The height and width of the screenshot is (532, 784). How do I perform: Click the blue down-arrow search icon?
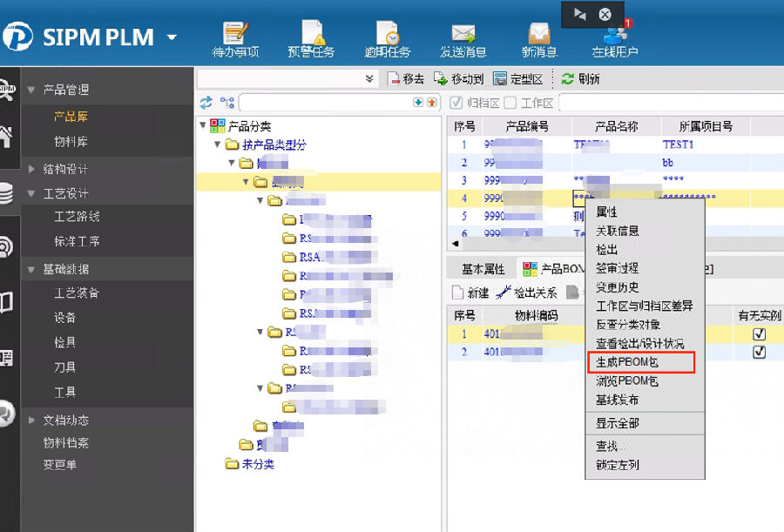[418, 103]
